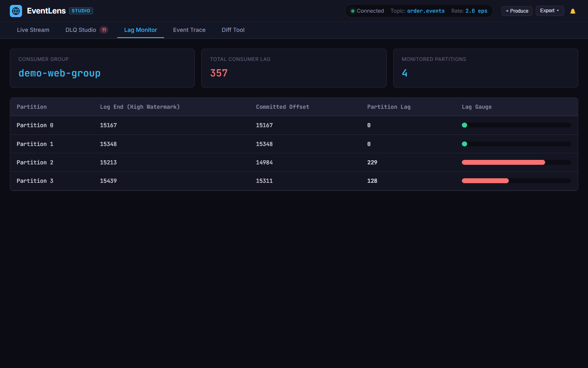This screenshot has height=368, width=588.
Task: Click the Partition Lag column header
Action: click(389, 107)
